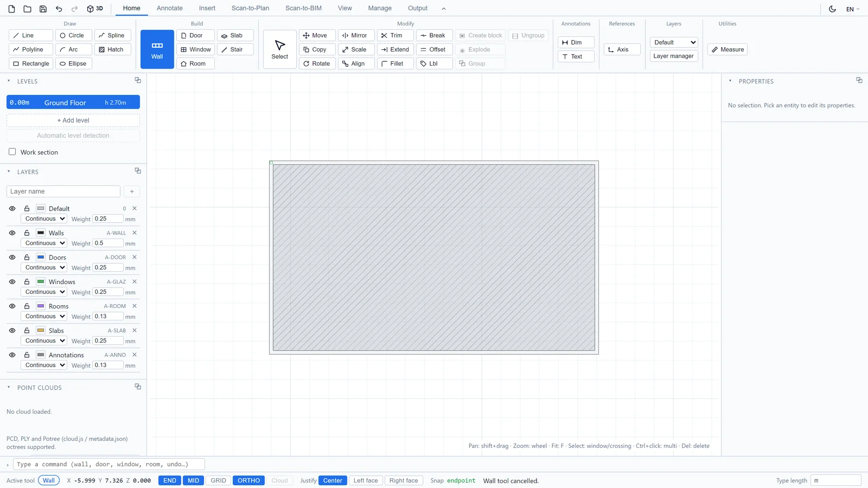Select the Ellipse tool

[73, 63]
